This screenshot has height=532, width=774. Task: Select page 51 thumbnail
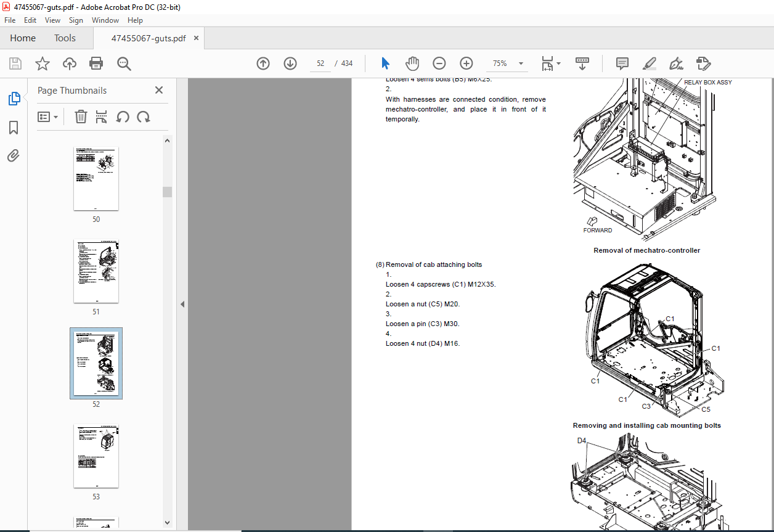click(96, 271)
